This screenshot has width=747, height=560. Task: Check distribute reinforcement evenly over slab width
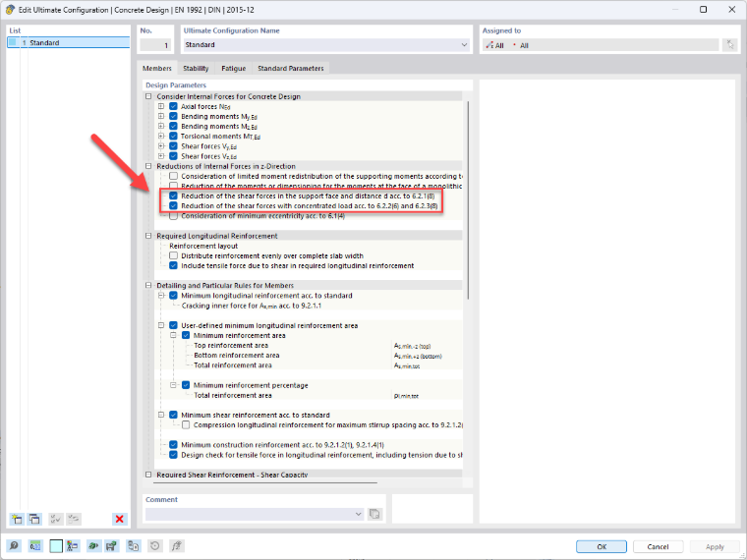(x=173, y=255)
